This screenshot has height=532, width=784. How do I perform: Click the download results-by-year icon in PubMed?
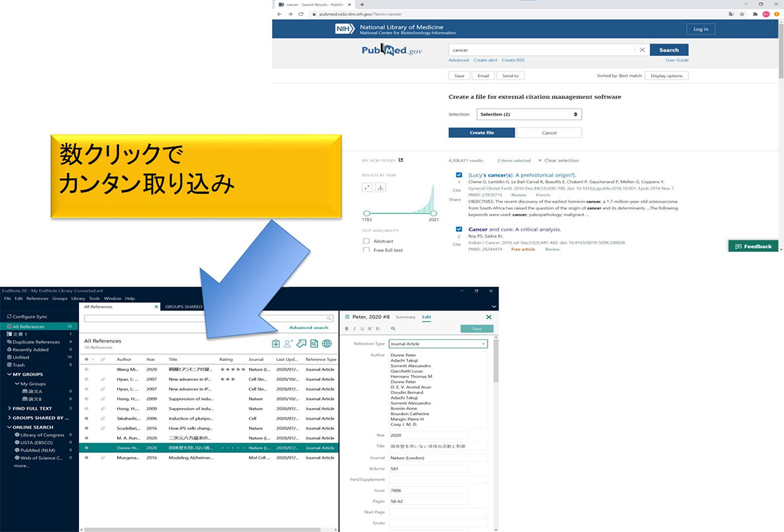380,188
